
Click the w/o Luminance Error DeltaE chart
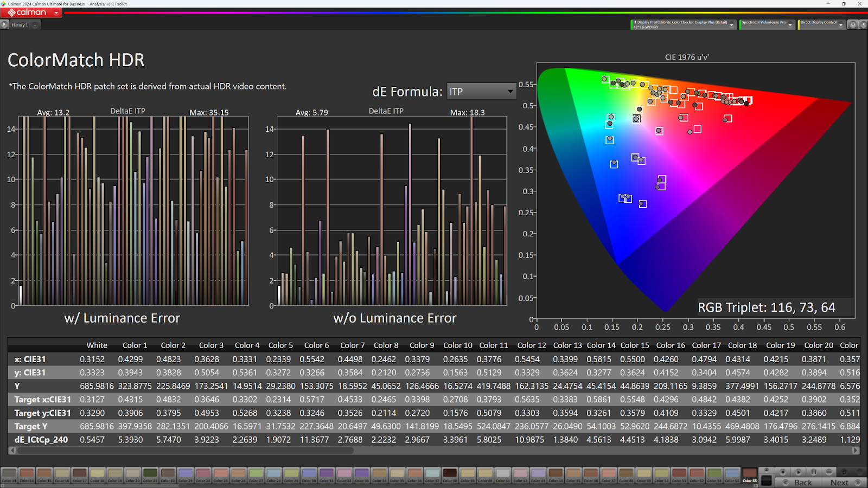pyautogui.click(x=392, y=211)
